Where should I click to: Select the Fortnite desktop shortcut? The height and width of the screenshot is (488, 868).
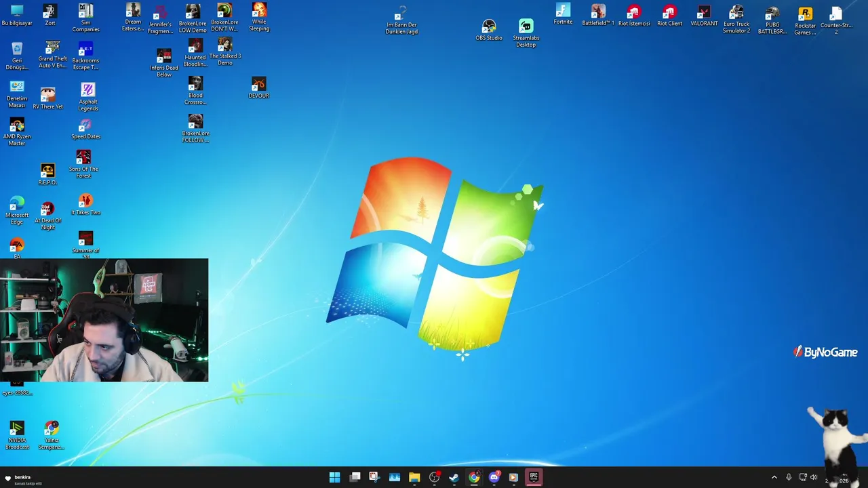coord(563,14)
